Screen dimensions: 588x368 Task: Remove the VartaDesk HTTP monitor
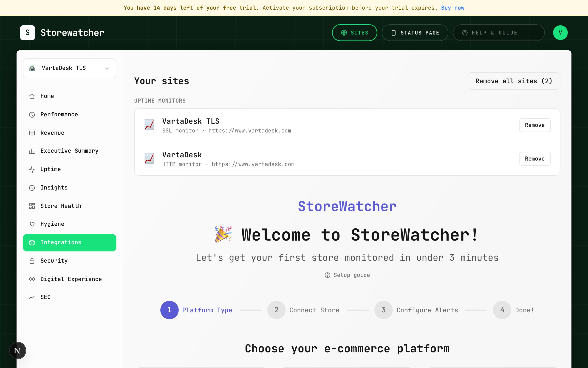coord(534,159)
